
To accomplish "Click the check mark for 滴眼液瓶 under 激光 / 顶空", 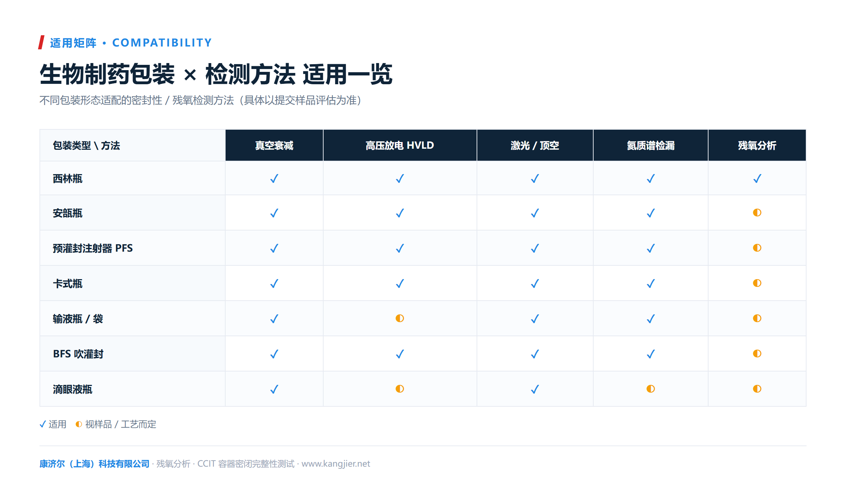I will (535, 389).
